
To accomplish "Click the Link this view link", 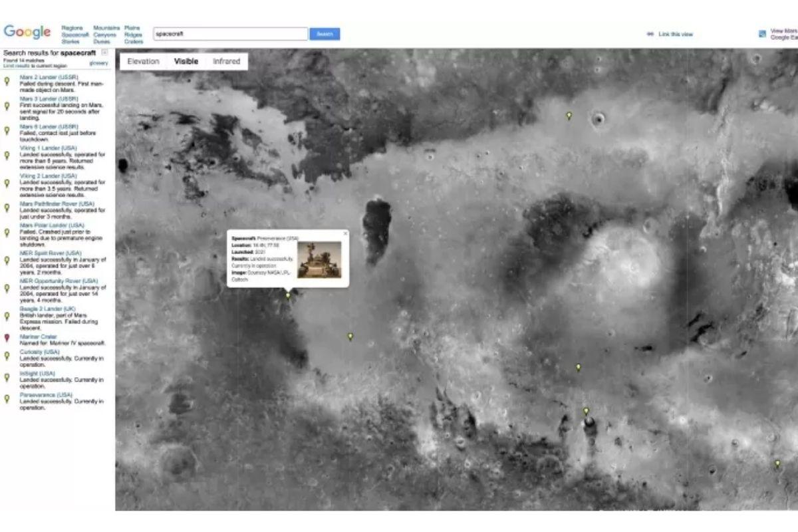I will pyautogui.click(x=676, y=34).
